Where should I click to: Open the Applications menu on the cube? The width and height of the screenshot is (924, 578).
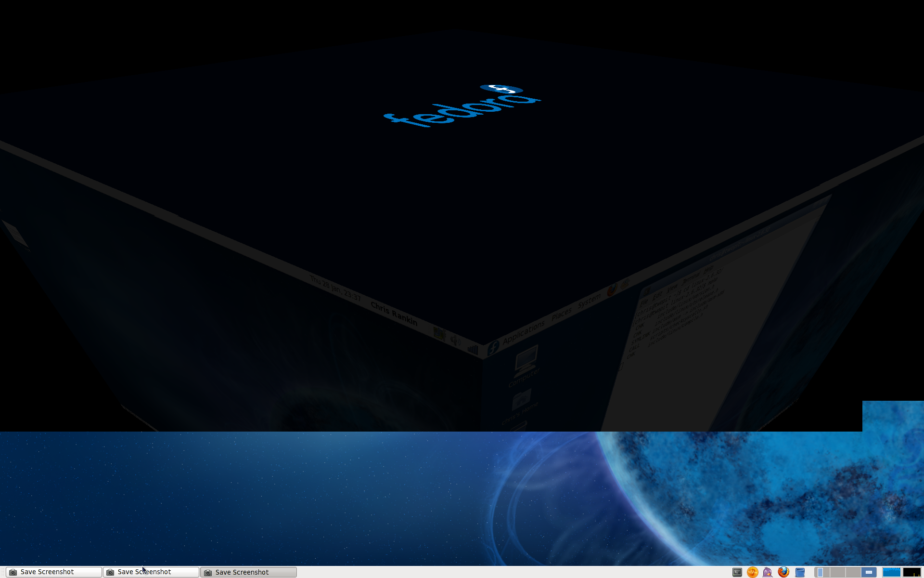click(x=524, y=333)
